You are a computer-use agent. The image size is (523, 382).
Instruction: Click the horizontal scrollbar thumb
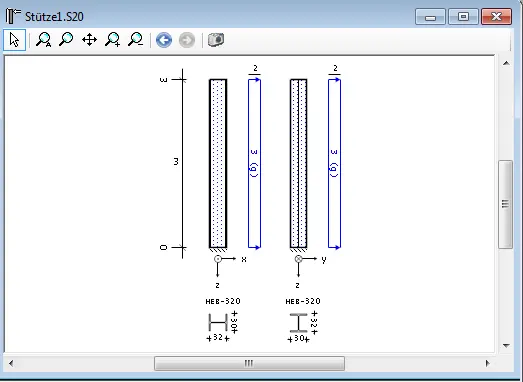(249, 363)
